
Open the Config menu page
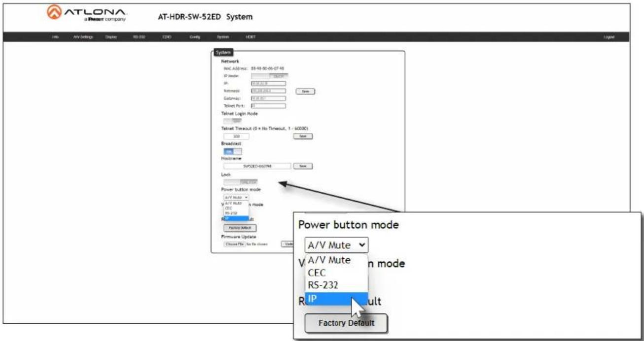194,37
